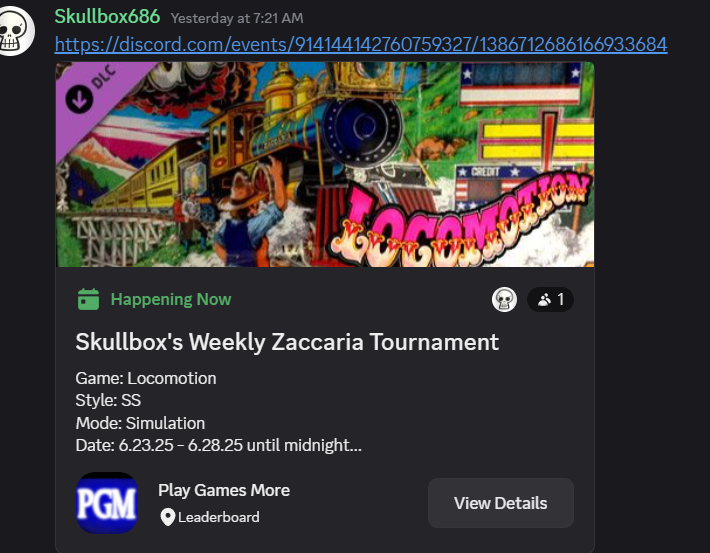The height and width of the screenshot is (553, 710).
Task: Expand the truncated Date description line
Action: (219, 445)
